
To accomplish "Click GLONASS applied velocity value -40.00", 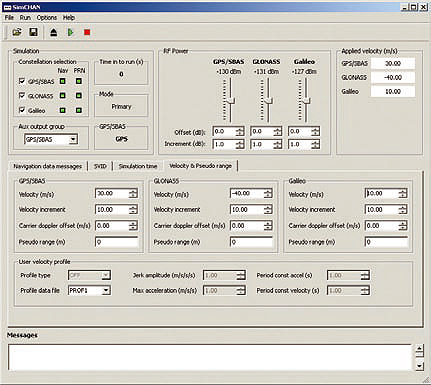I will tap(393, 77).
